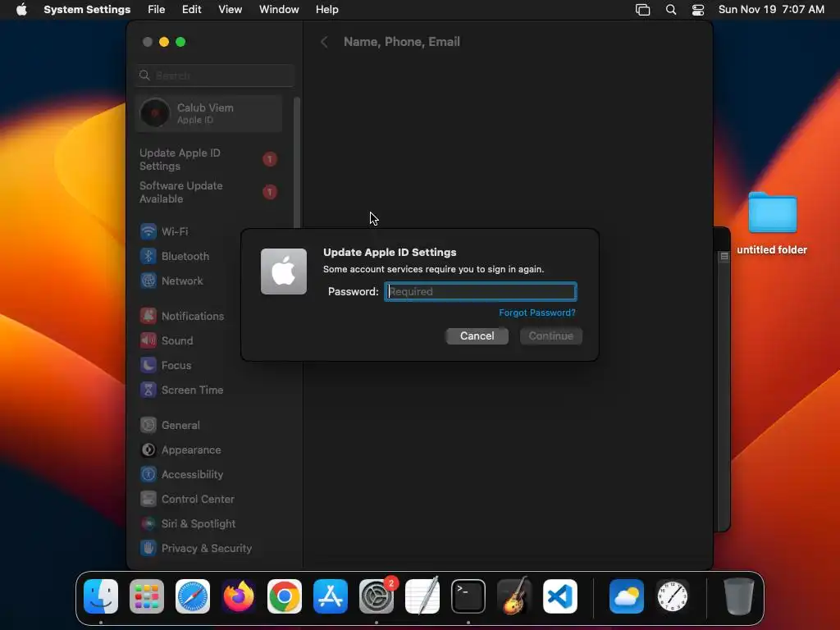Open TextEdit from the Dock
840x630 pixels.
[422, 596]
